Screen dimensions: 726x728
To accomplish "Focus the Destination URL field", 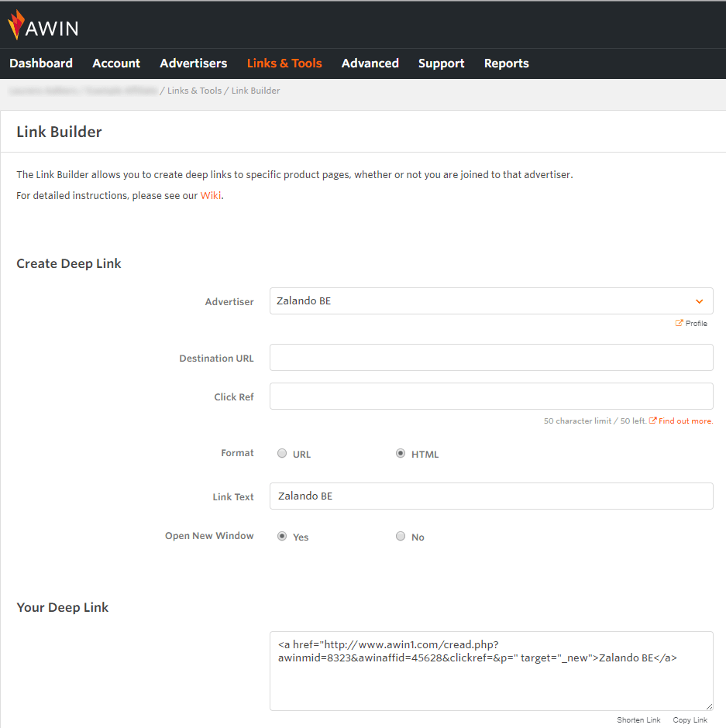I will (x=491, y=358).
